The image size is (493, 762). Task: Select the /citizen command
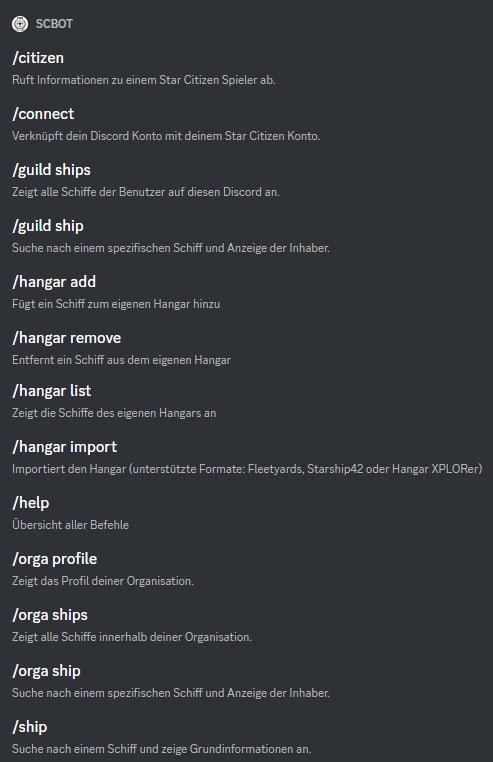coord(38,58)
